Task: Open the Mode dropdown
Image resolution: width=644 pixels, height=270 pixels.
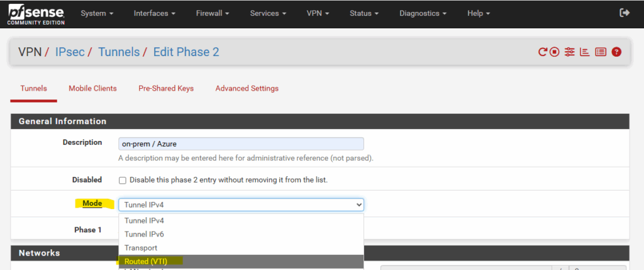Action: click(241, 205)
